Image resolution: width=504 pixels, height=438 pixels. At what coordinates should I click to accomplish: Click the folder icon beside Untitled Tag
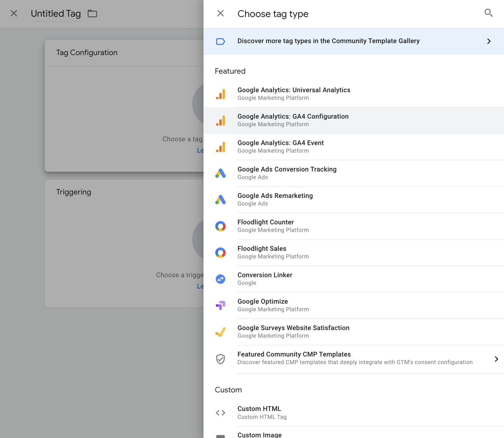[92, 14]
